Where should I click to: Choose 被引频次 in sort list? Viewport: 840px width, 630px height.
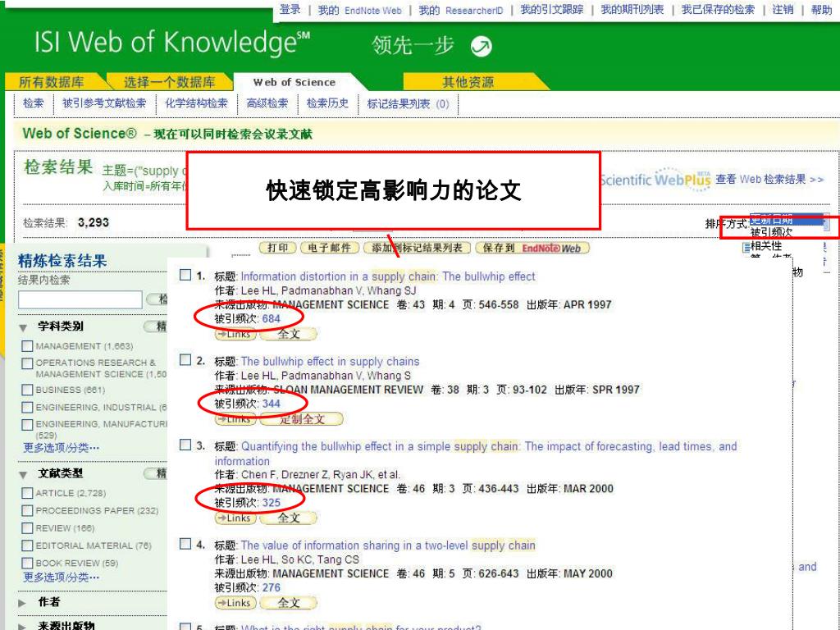coord(771,232)
